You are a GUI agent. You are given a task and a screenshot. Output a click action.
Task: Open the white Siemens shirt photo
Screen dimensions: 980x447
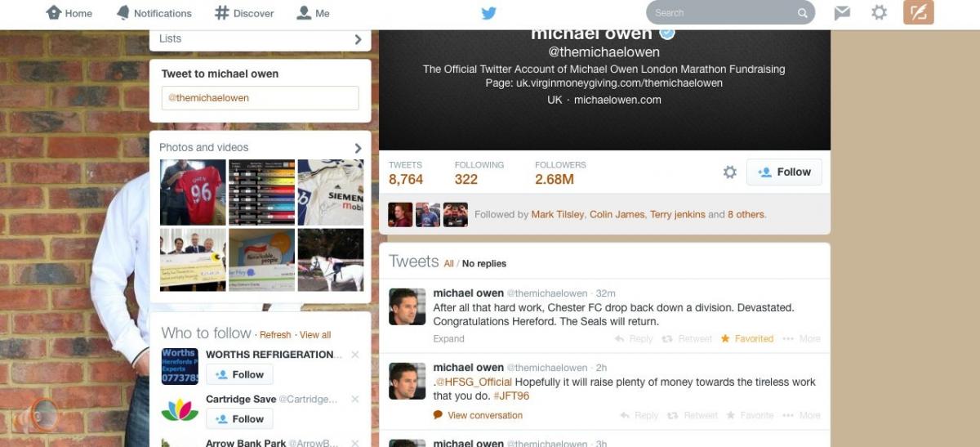(x=330, y=192)
